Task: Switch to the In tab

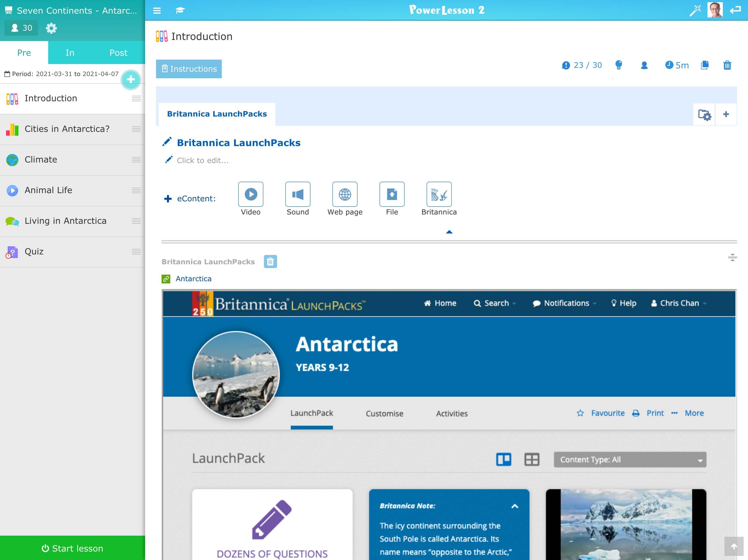Action: click(70, 53)
